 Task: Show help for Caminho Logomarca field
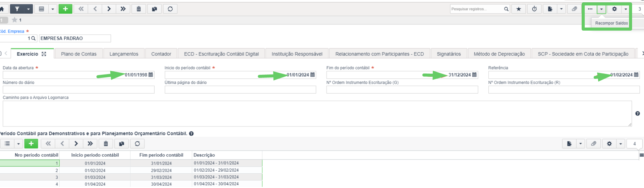(638, 114)
